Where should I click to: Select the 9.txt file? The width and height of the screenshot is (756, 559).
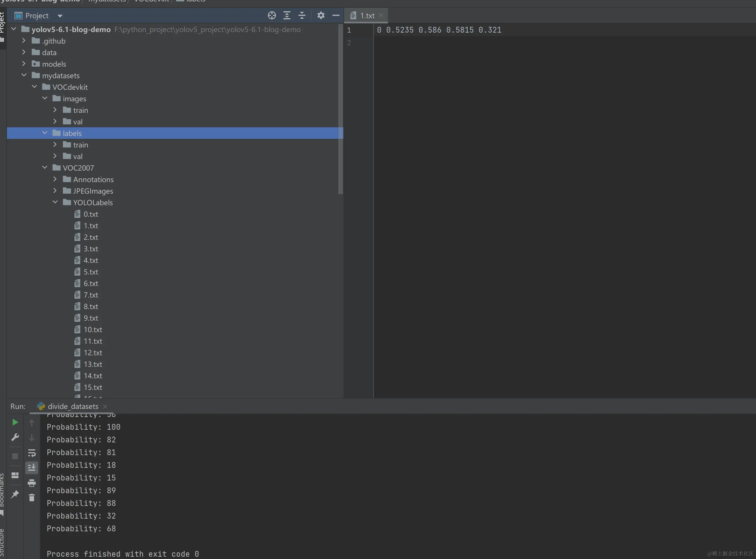pyautogui.click(x=91, y=318)
